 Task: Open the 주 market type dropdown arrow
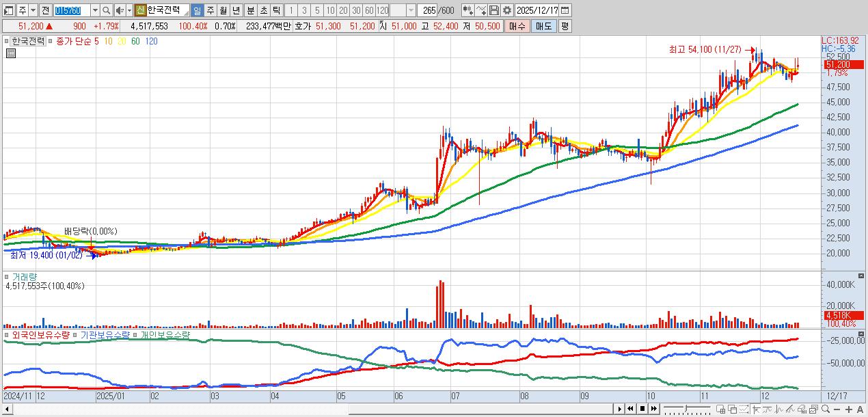point(33,10)
